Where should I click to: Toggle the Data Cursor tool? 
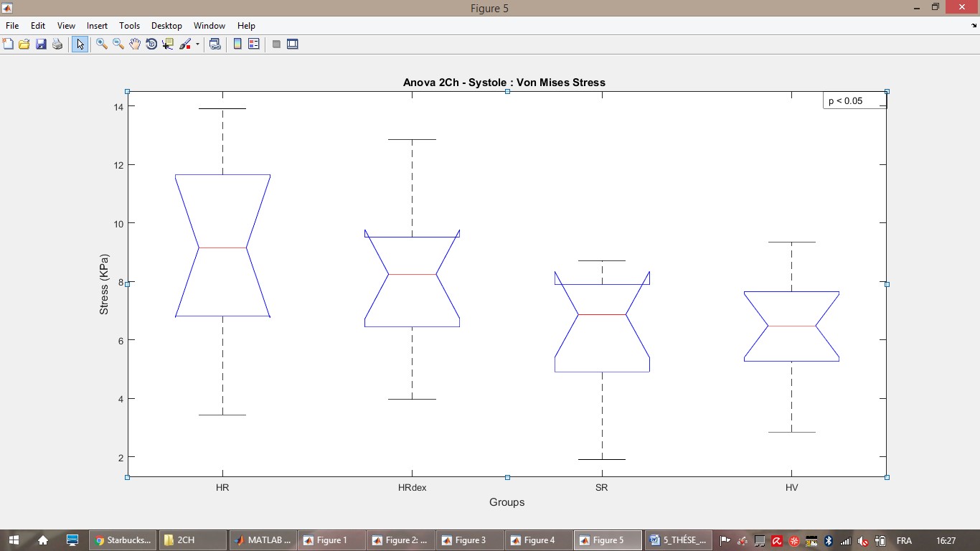click(x=168, y=44)
